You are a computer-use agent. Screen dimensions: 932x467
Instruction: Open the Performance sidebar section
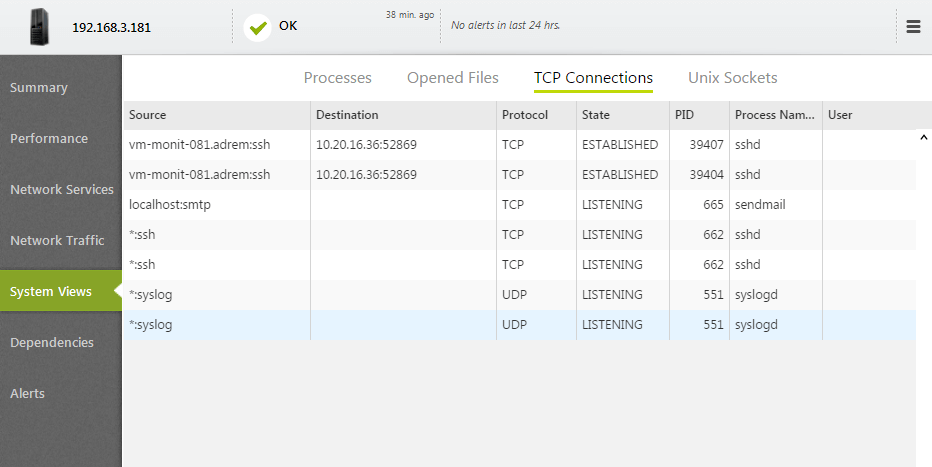point(49,138)
